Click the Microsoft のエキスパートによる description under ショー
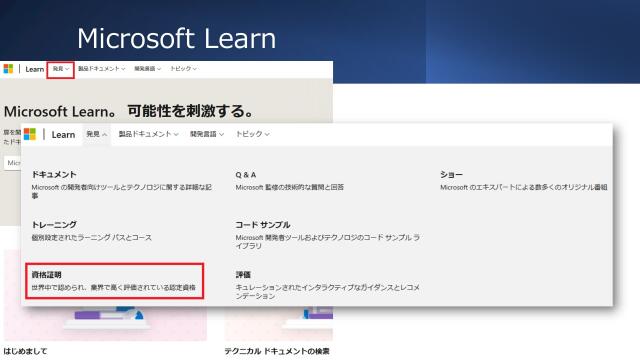 (x=524, y=187)
